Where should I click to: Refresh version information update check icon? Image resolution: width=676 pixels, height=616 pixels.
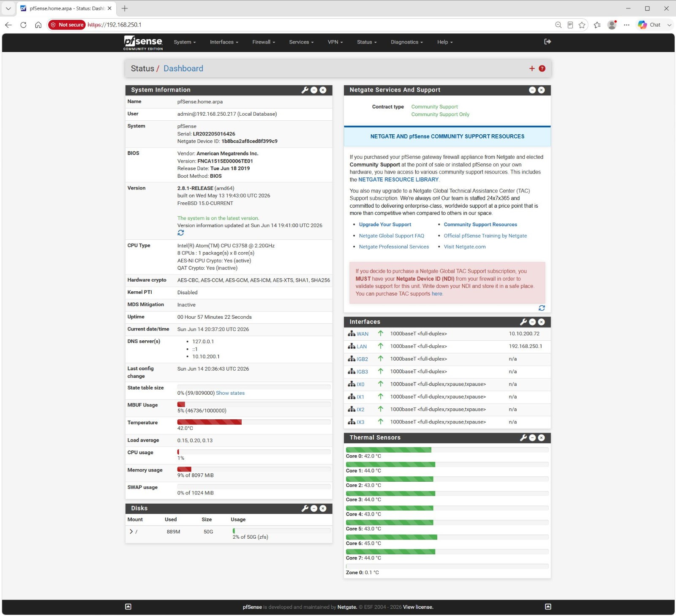point(181,233)
